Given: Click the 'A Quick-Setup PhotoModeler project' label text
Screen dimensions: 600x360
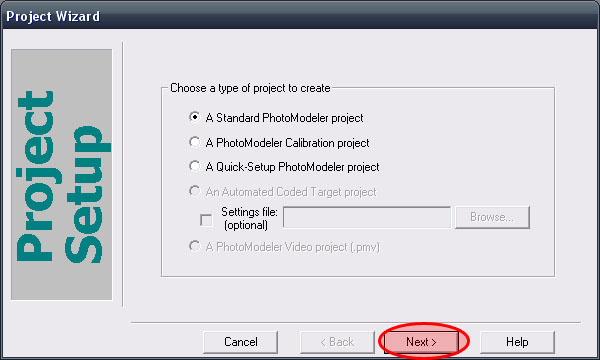Looking at the screenshot, I should click(x=292, y=167).
